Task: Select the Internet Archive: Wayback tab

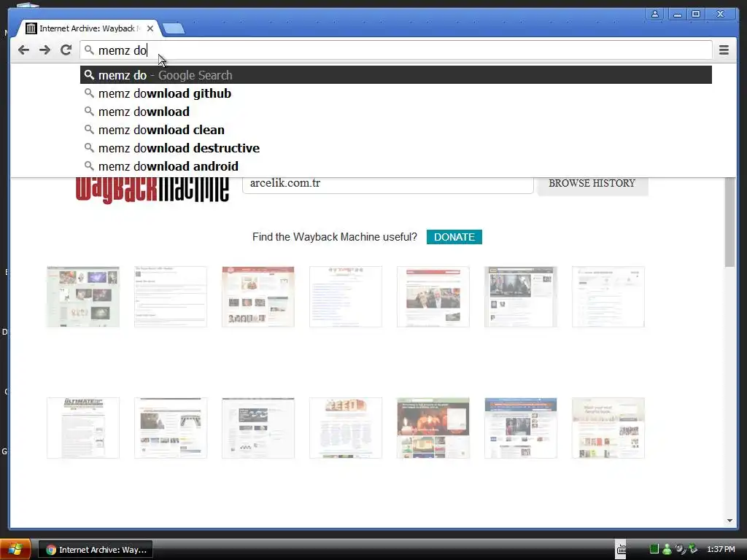Action: (88, 28)
